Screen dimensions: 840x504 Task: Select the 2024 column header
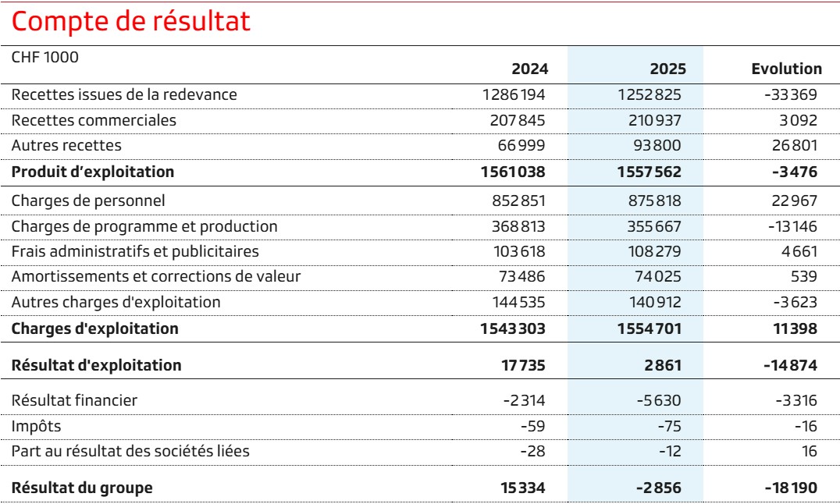pyautogui.click(x=529, y=69)
